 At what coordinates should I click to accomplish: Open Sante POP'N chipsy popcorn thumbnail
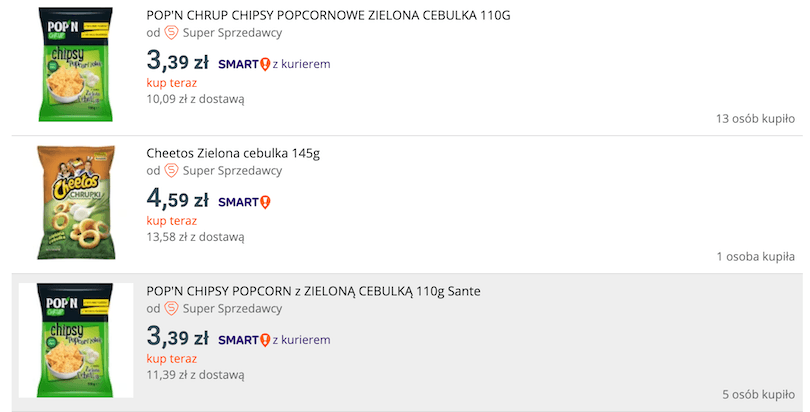[76, 340]
